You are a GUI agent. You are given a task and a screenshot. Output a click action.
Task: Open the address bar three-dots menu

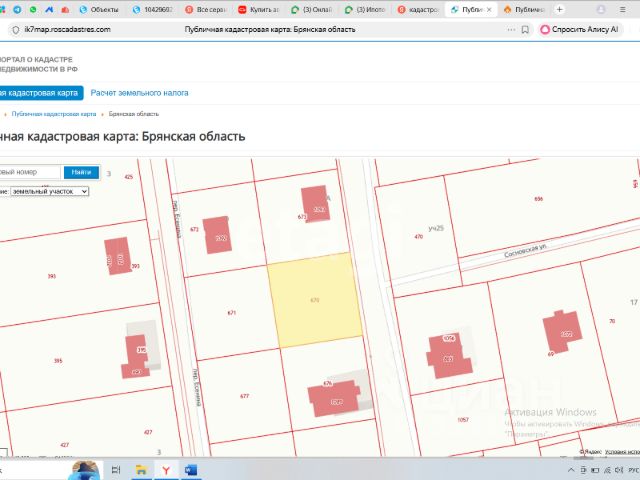[x=511, y=30]
